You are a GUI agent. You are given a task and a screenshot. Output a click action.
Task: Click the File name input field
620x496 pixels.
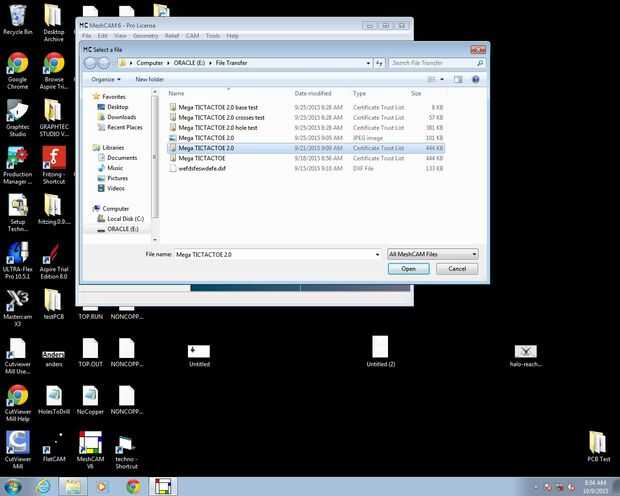[275, 254]
